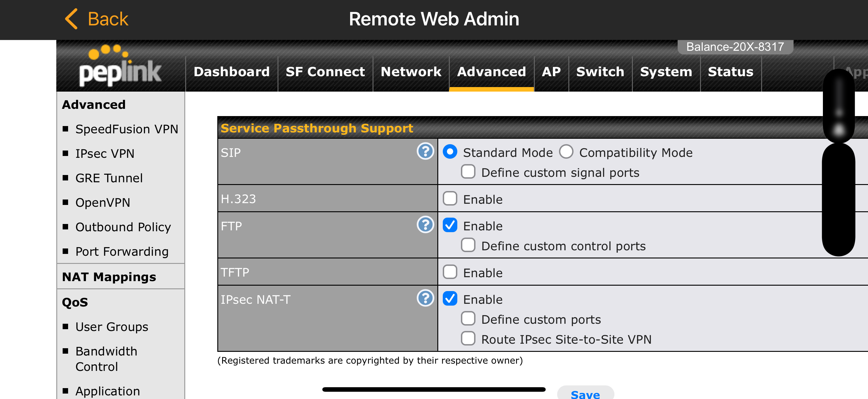Check Define custom control ports
This screenshot has height=399, width=868.
pyautogui.click(x=468, y=245)
